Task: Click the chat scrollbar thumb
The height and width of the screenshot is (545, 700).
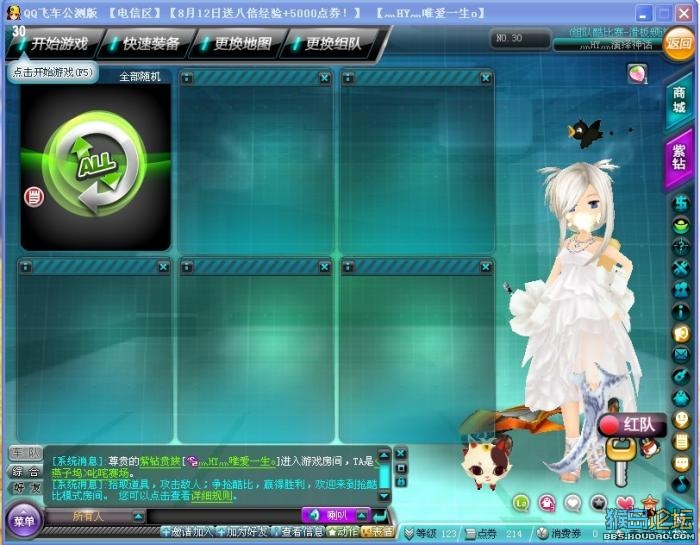Action: (384, 475)
